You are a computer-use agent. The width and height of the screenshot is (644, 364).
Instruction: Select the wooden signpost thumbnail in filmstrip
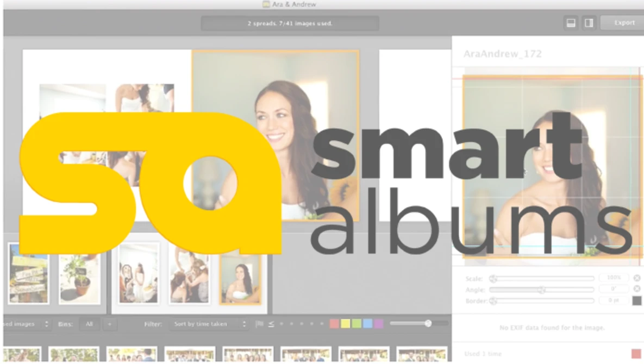tap(28, 273)
